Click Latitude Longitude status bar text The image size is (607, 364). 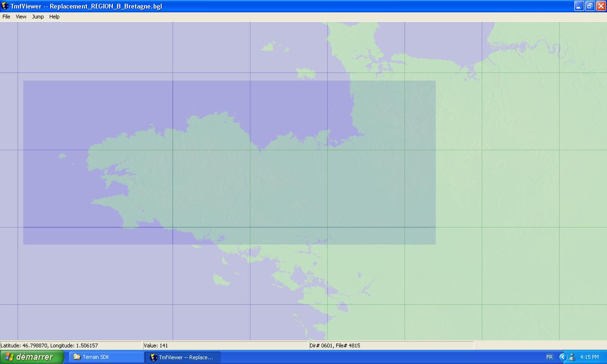coord(49,346)
